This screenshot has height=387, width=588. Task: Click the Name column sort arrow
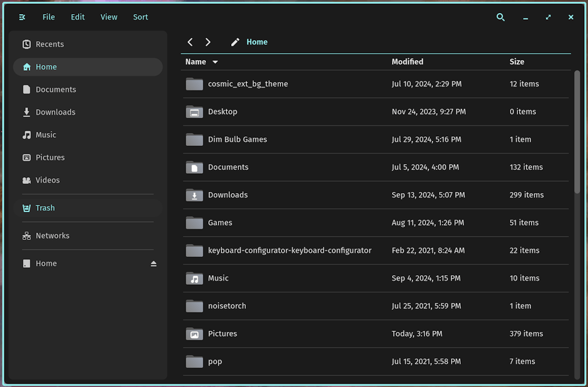(x=215, y=62)
